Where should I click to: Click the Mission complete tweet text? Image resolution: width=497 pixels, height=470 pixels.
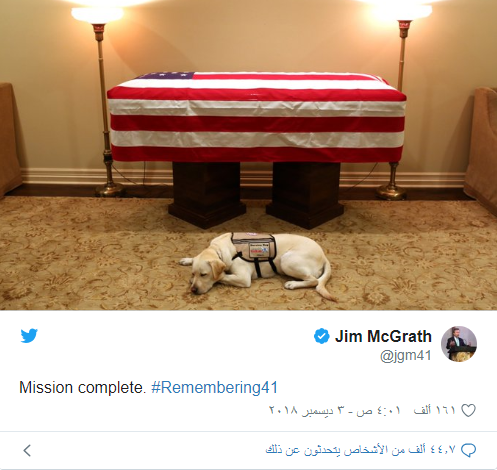coord(83,388)
